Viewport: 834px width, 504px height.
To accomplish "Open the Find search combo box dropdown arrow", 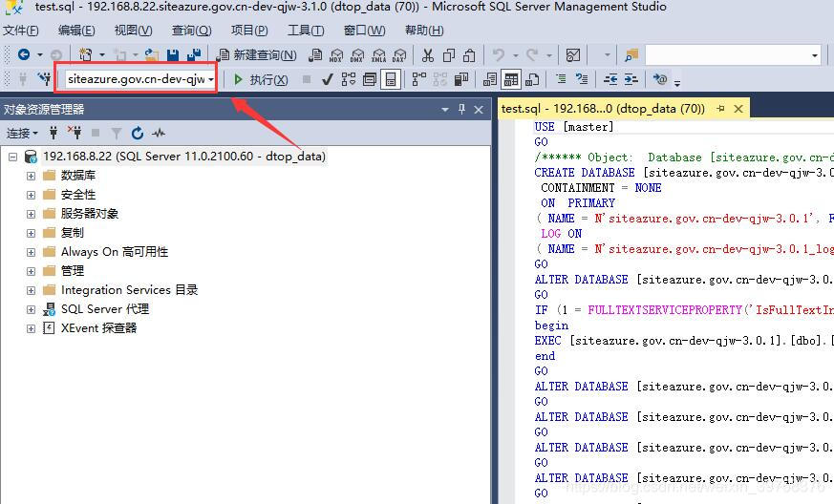I will 814,55.
